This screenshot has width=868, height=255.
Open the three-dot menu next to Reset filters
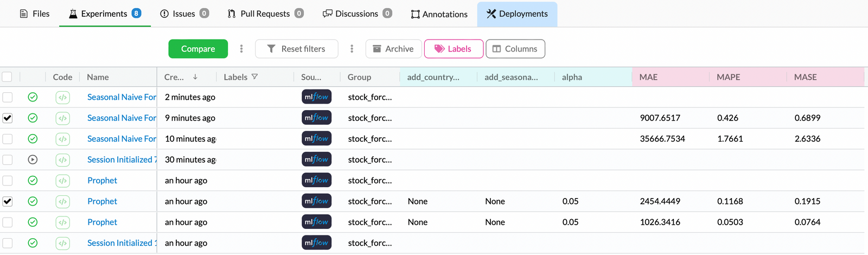point(352,49)
